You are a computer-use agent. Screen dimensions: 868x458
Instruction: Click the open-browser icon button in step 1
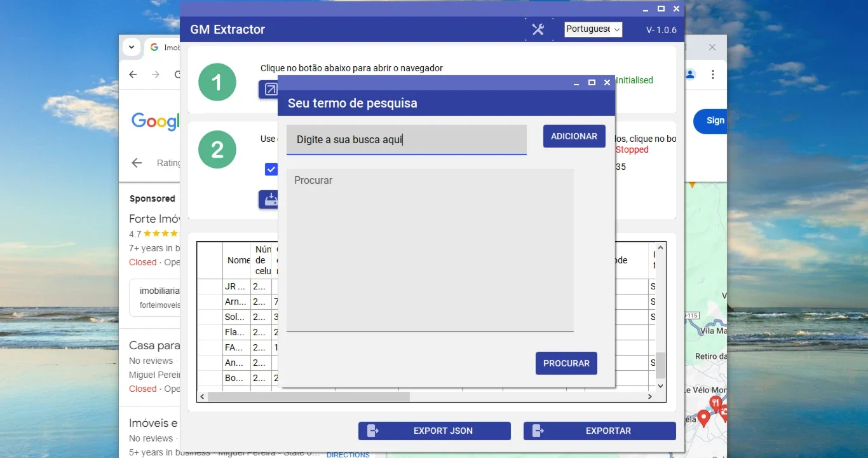pyautogui.click(x=268, y=90)
